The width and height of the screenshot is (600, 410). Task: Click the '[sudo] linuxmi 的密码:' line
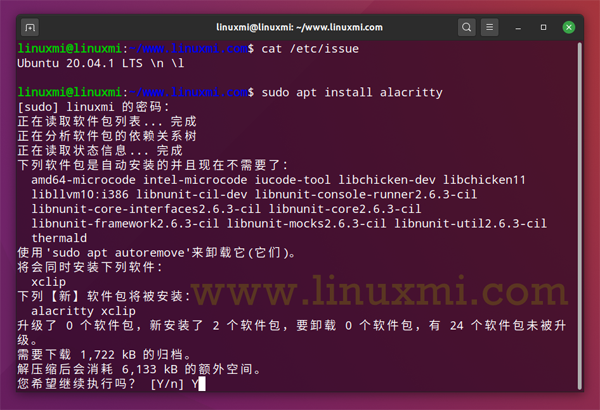pyautogui.click(x=93, y=107)
